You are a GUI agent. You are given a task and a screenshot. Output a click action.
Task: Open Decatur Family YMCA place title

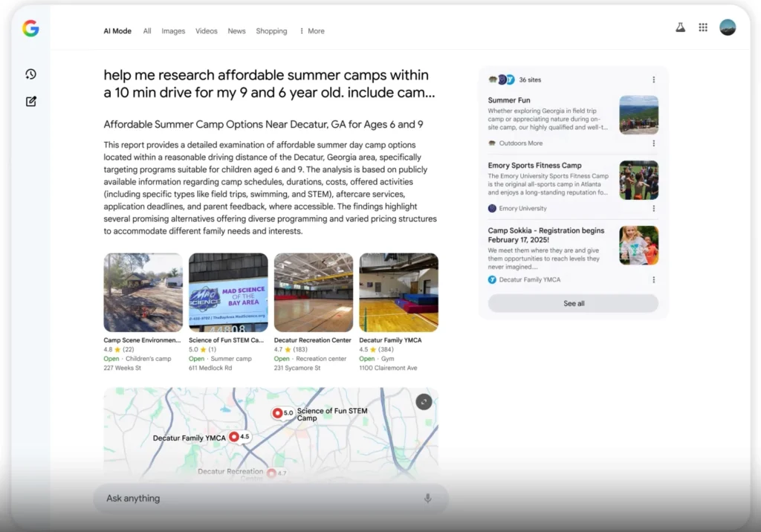coord(390,340)
